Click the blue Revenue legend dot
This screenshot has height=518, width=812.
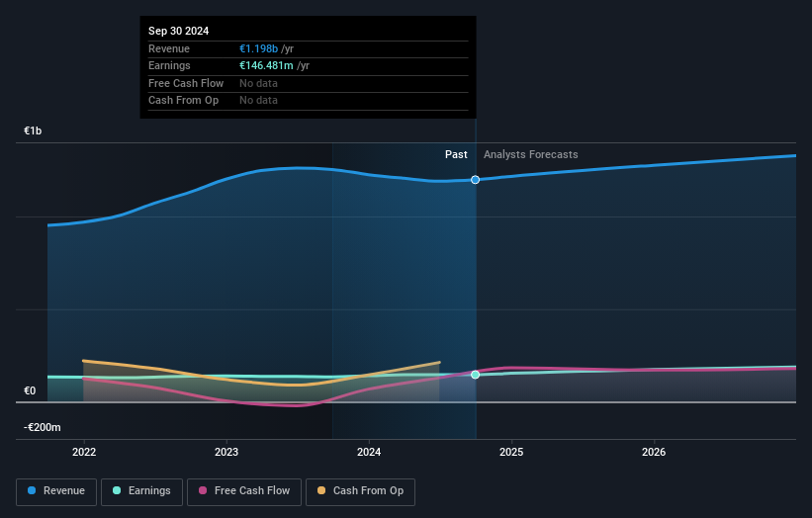pos(32,490)
